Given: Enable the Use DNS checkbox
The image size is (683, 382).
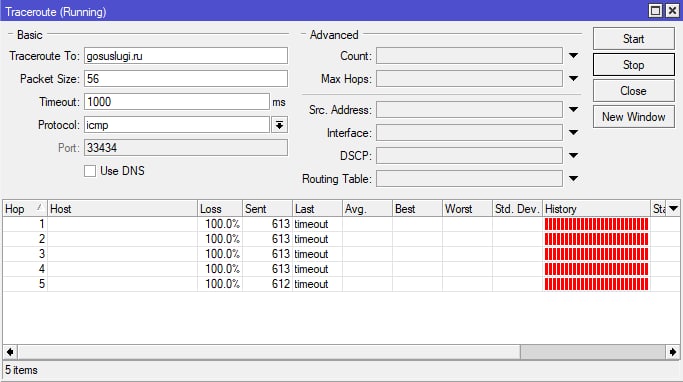Looking at the screenshot, I should coord(90,171).
